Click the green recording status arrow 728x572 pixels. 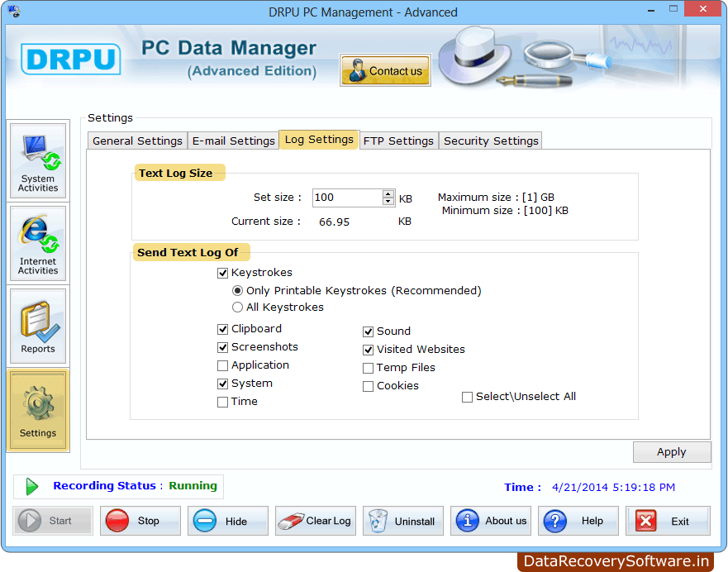[x=32, y=487]
